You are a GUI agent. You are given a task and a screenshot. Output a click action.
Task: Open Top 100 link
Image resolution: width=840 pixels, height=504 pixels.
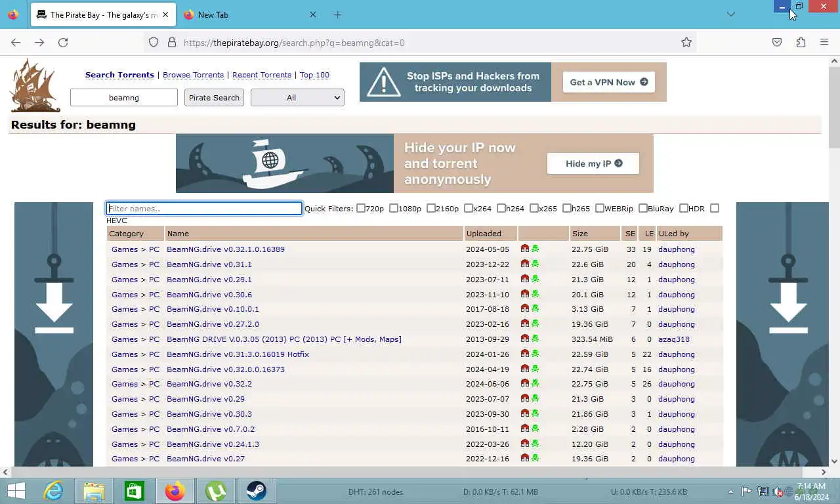point(314,75)
